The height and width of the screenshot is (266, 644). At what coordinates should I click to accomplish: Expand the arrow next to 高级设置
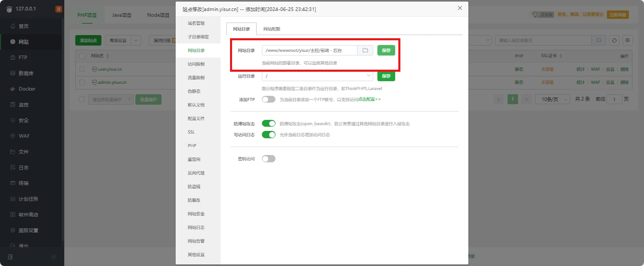[x=136, y=40]
